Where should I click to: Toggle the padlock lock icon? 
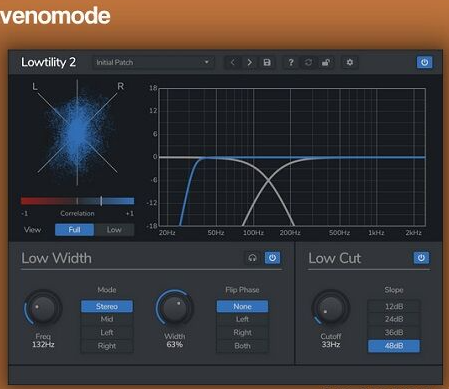[326, 62]
